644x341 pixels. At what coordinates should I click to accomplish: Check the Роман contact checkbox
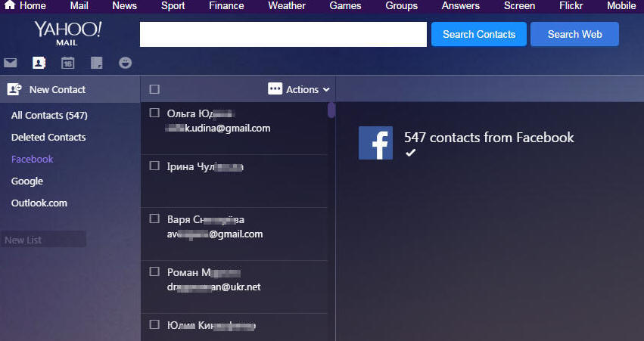click(x=154, y=271)
